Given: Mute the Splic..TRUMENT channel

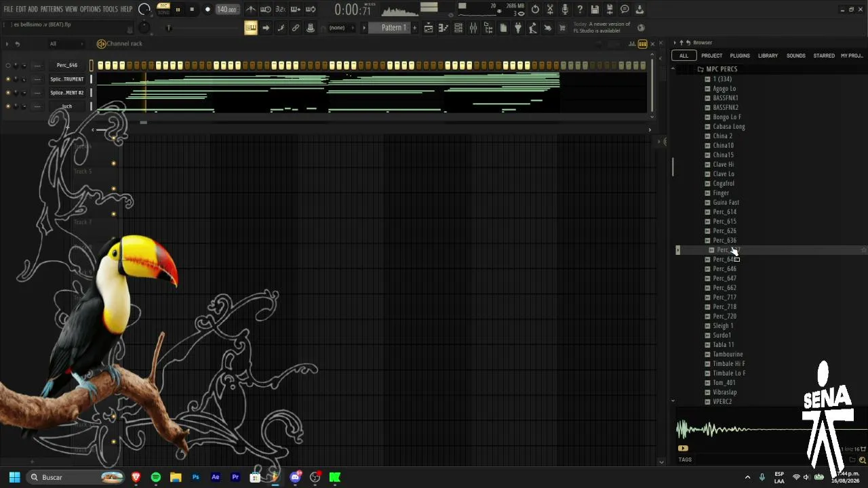Looking at the screenshot, I should pos(8,79).
